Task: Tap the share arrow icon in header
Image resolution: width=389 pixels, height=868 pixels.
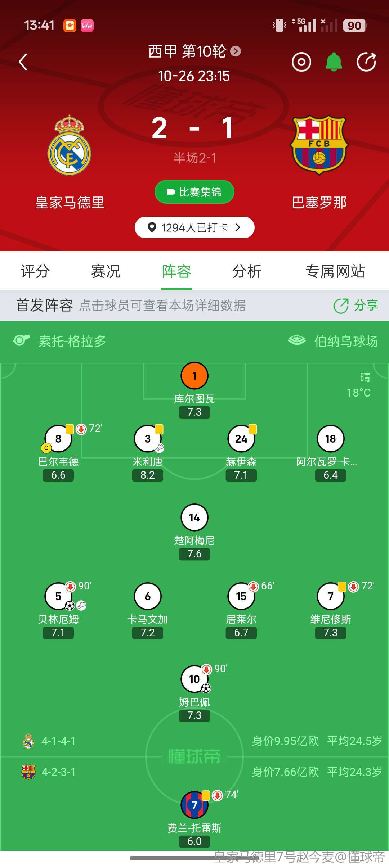Action: tap(366, 62)
